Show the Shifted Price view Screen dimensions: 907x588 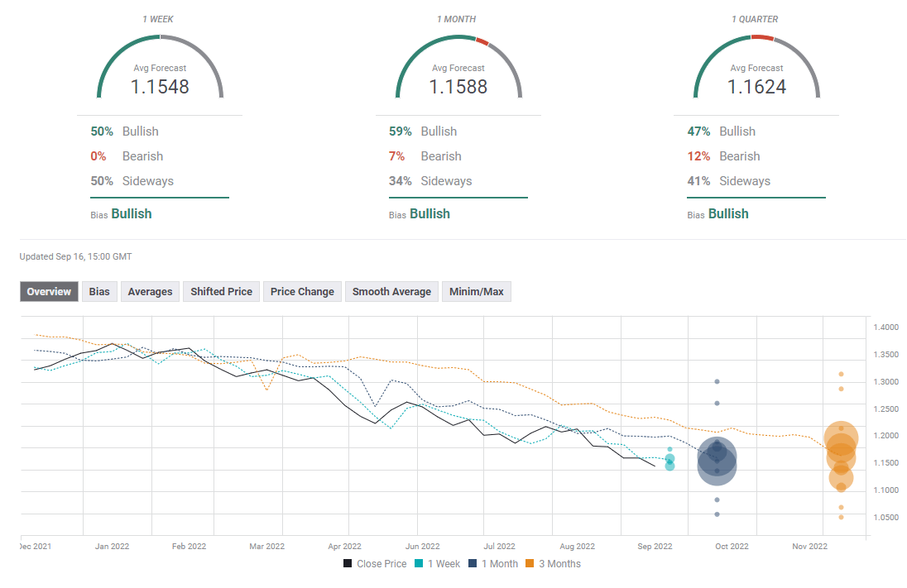(x=221, y=292)
